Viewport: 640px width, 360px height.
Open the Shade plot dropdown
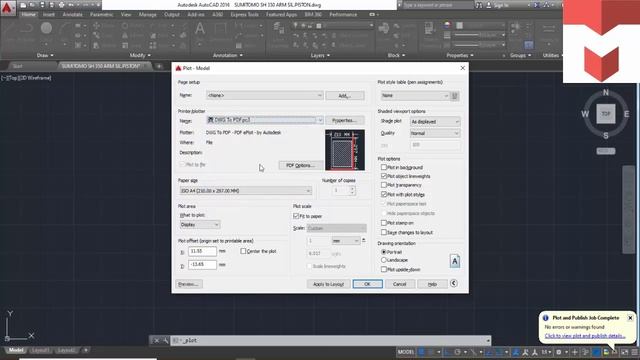(435, 122)
